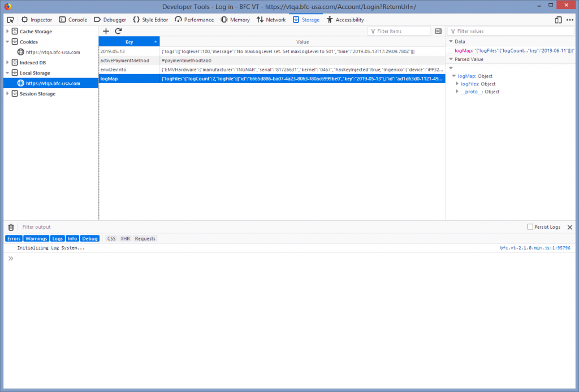The image size is (579, 392).
Task: Collapse the Local Storage tree node
Action: (7, 73)
